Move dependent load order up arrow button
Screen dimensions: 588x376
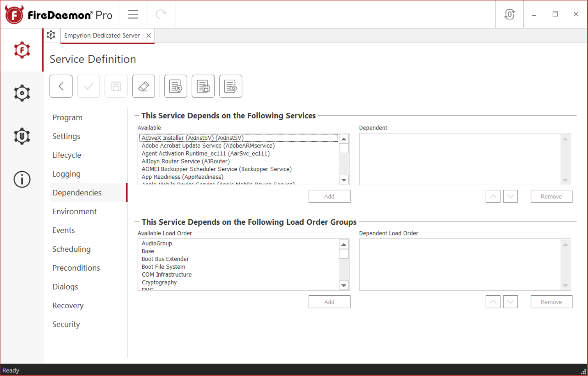[x=493, y=302]
